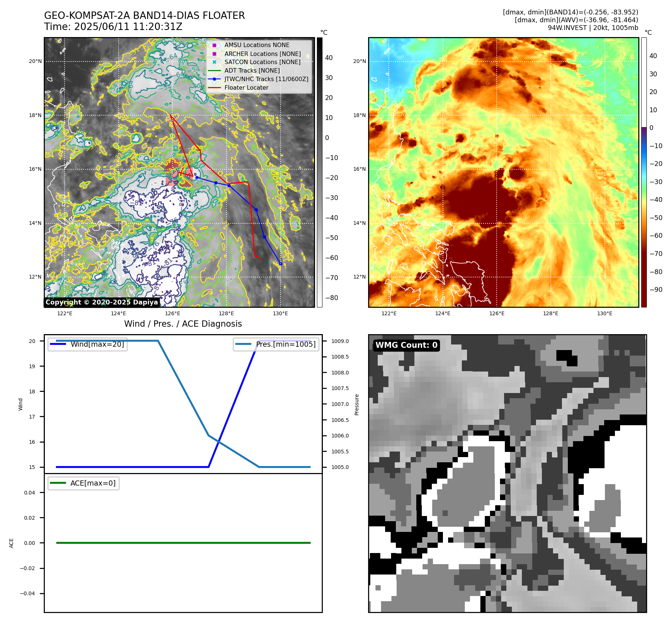Click the magenta AMSU Locations legend marker

coord(214,45)
